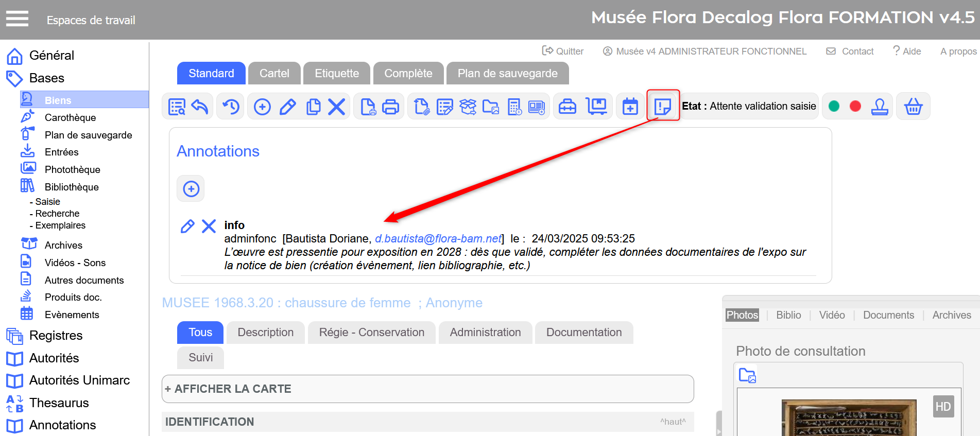Screen dimensions: 980x436
Task: Delete the info annotation with X icon
Action: click(x=209, y=226)
